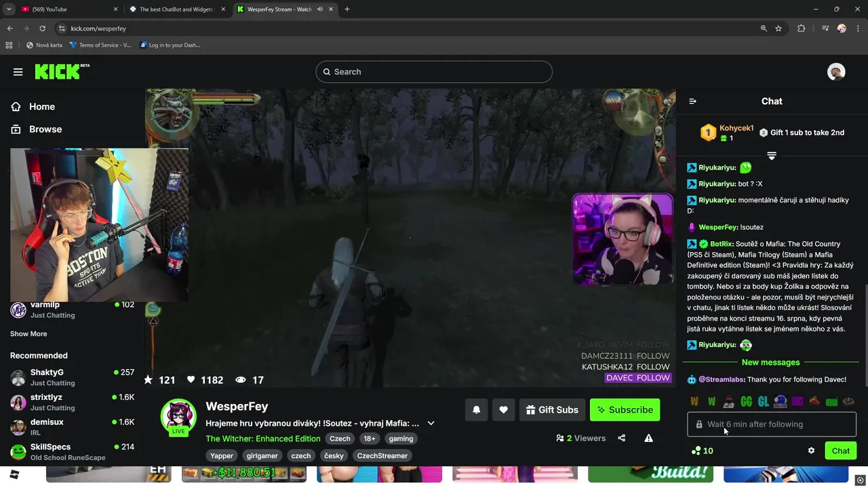Open the Terms of Service bookmark
This screenshot has width=868, height=488.
[100, 45]
